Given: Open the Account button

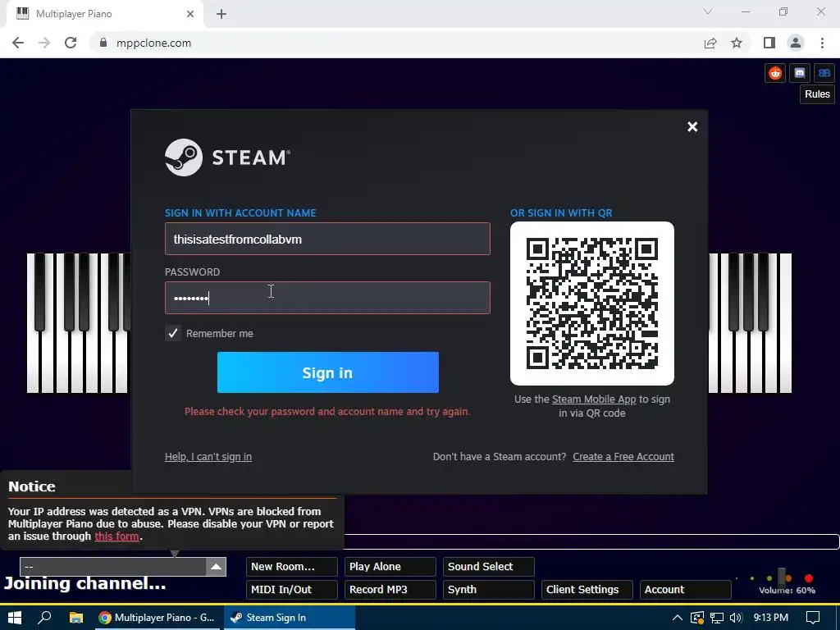Looking at the screenshot, I should (686, 590).
